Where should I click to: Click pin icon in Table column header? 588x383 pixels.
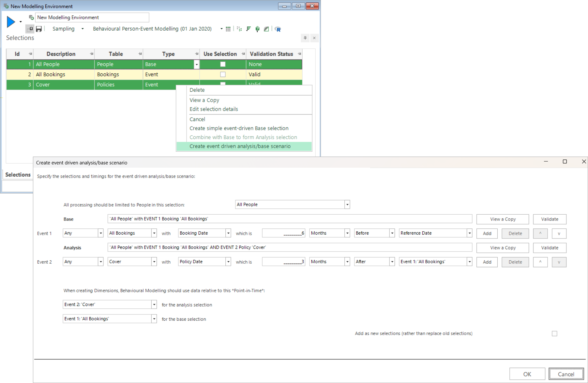coord(140,54)
